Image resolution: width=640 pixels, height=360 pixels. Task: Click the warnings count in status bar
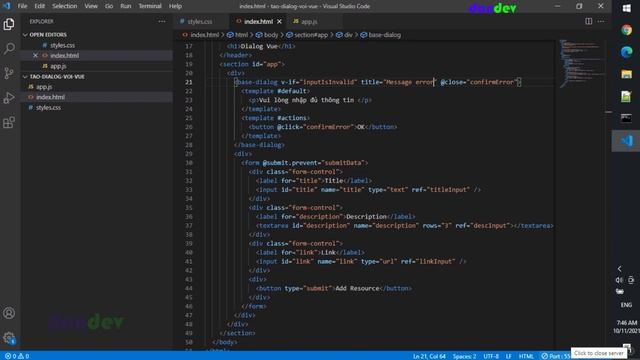tap(24, 356)
